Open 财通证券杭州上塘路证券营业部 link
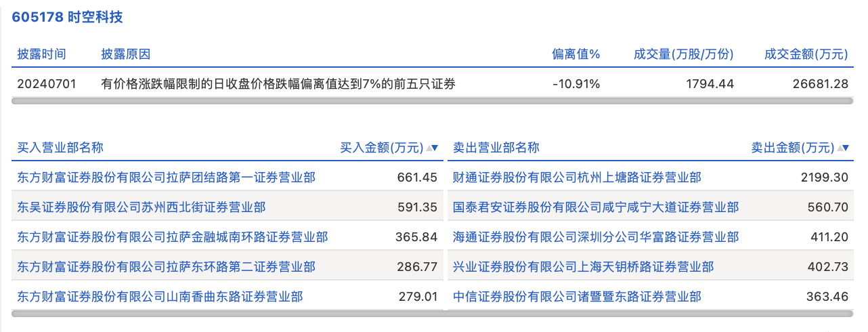Viewport: 868px width, 332px height. [577, 178]
